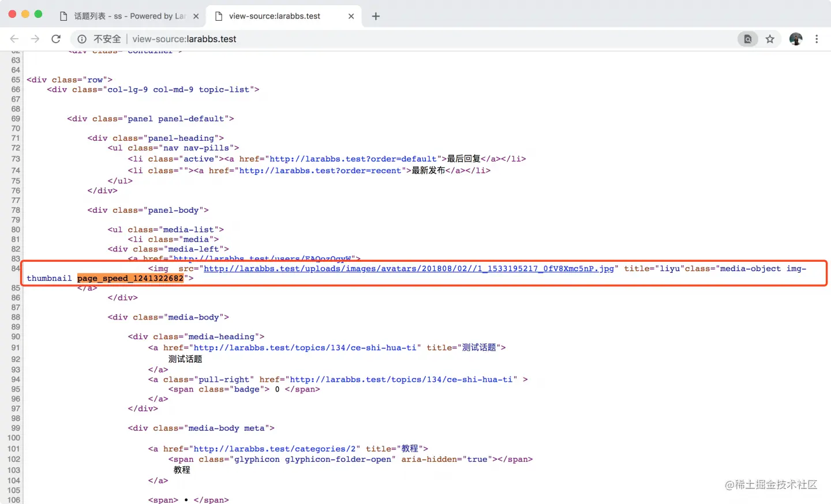Viewport: 831px width, 504px height.
Task: Open the find-in-page search icon
Action: click(748, 39)
